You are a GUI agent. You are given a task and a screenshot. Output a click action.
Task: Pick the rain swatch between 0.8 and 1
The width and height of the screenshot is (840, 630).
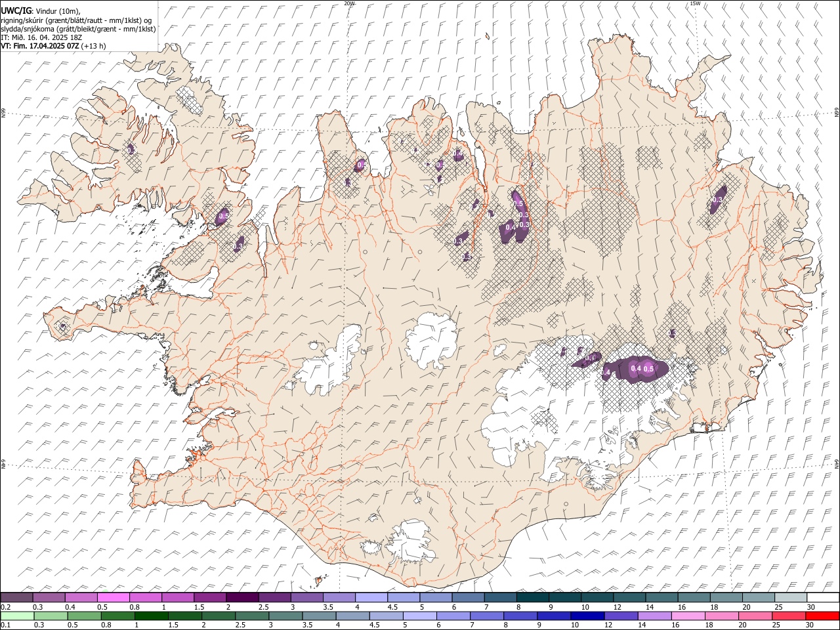coord(117,616)
